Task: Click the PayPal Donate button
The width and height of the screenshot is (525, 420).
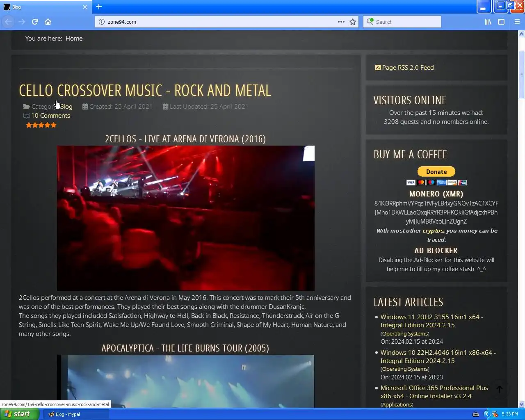Action: 436,171
